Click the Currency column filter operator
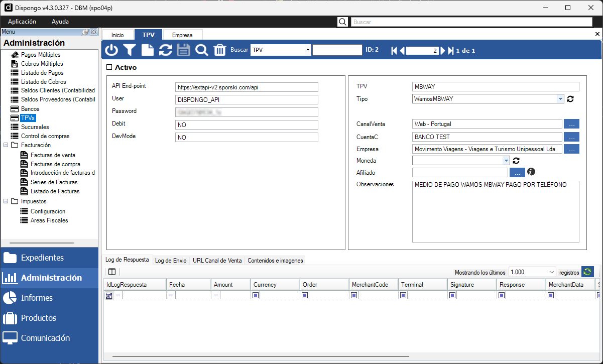Image resolution: width=603 pixels, height=364 pixels. coord(256,296)
